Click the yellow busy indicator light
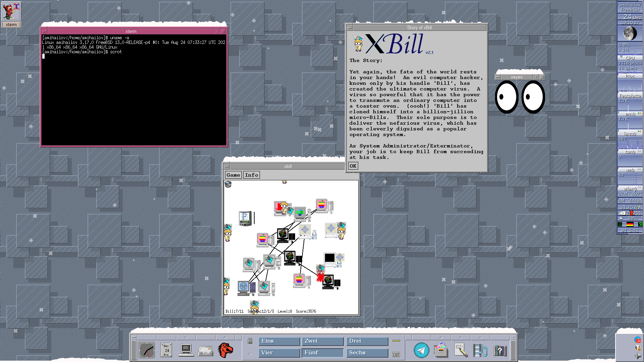The width and height of the screenshot is (644, 362). click(396, 341)
